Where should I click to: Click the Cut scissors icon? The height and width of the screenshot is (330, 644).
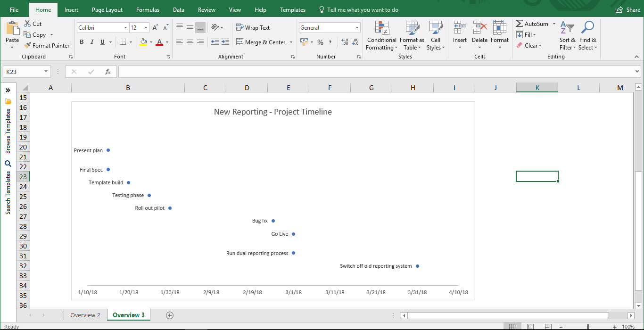(27, 24)
